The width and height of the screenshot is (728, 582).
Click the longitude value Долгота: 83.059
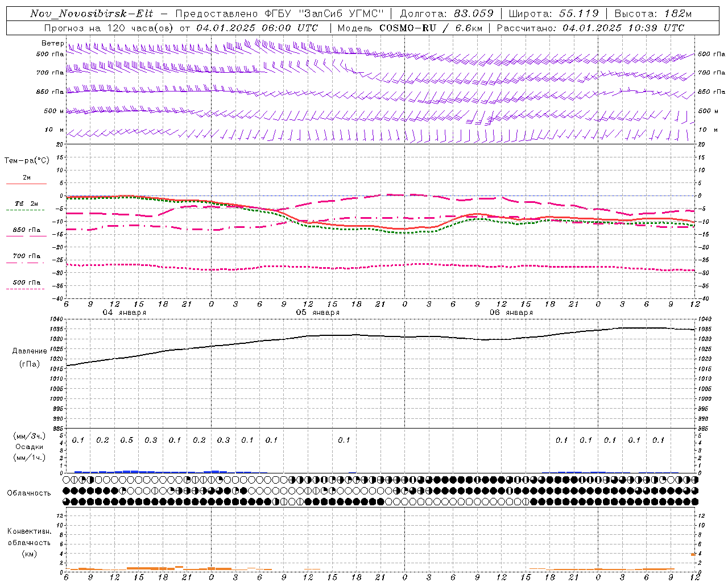[x=446, y=14]
